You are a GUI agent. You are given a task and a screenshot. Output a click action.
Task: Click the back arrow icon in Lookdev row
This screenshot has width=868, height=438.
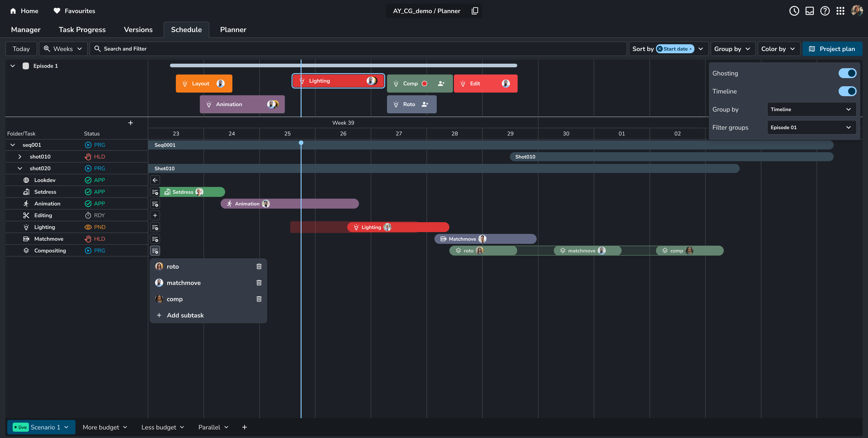155,180
